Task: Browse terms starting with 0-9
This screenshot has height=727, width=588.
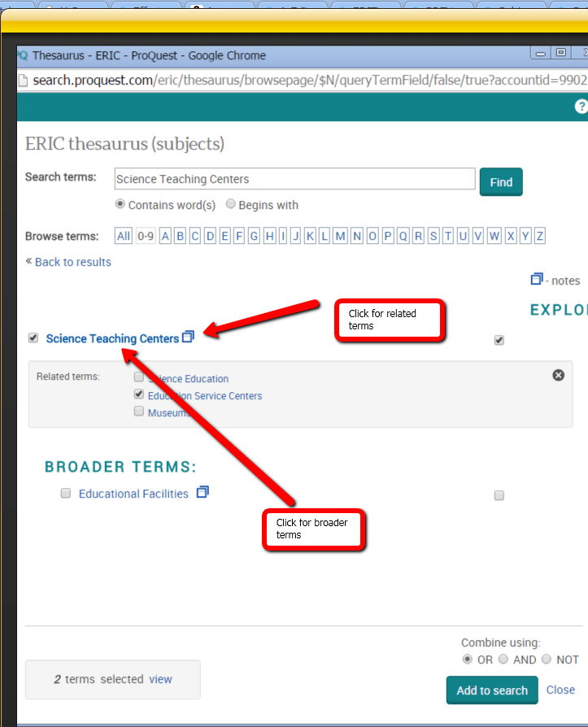Action: (x=146, y=236)
